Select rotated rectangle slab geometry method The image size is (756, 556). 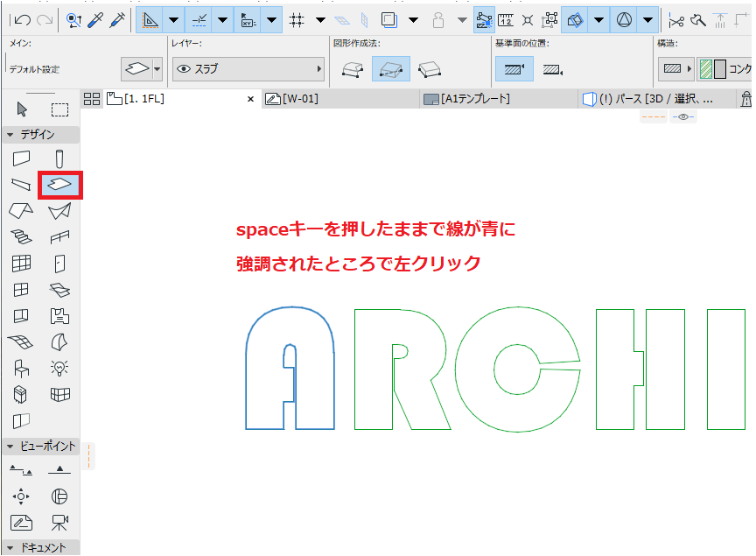click(x=430, y=69)
